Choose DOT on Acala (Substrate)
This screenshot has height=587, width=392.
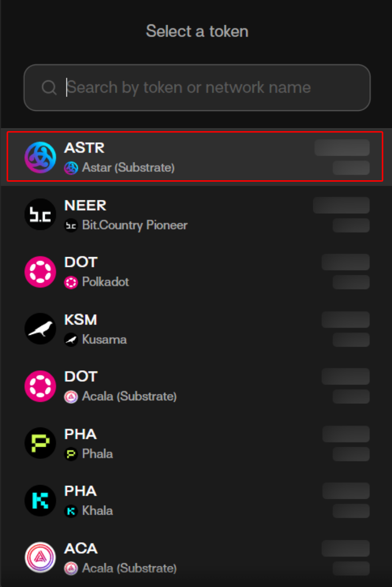coord(197,386)
